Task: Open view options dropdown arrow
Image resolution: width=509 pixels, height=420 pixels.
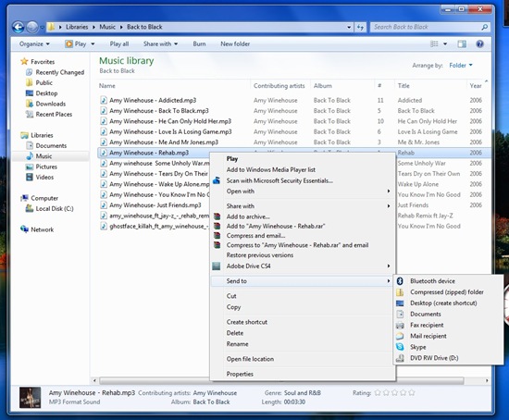Action: coord(445,43)
